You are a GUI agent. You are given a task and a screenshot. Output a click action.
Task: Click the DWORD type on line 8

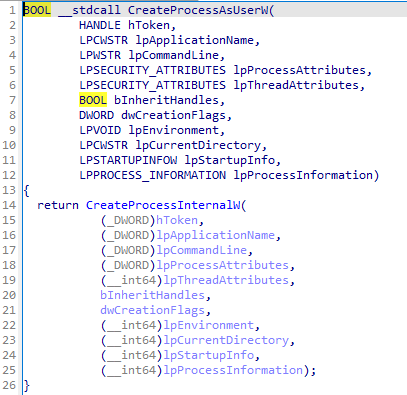tap(96, 115)
